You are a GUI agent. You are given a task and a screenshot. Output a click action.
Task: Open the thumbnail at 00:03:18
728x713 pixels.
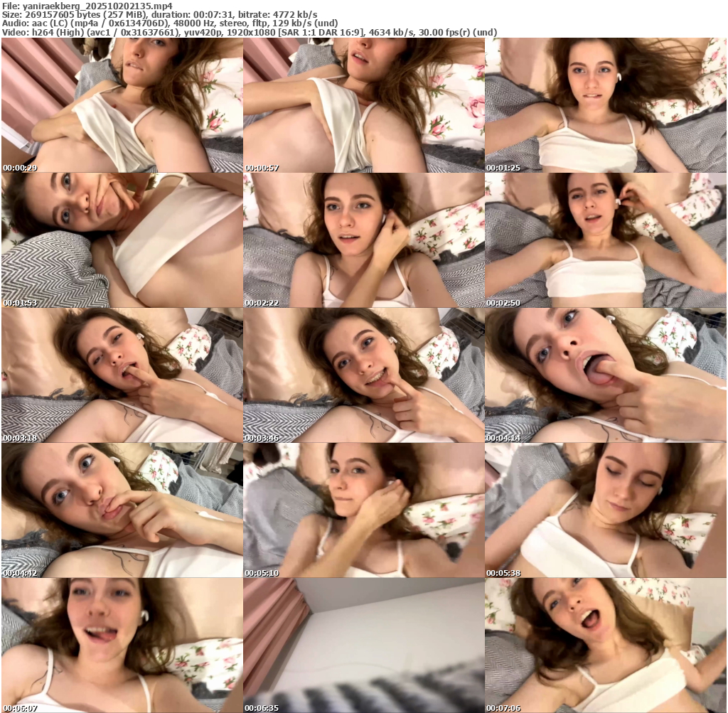tap(122, 375)
